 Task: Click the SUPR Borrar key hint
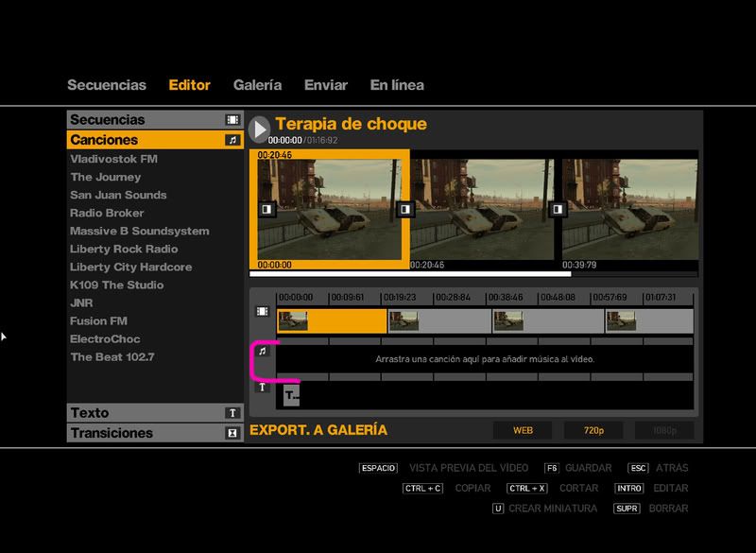click(627, 509)
